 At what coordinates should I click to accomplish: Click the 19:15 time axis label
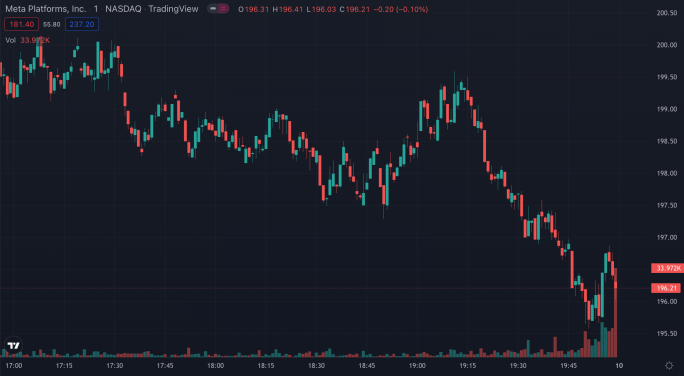[x=468, y=366]
